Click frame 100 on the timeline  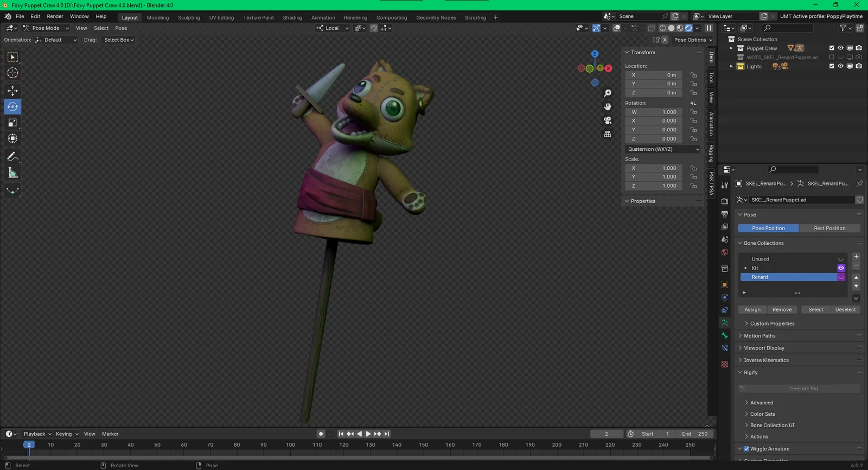tap(291, 445)
